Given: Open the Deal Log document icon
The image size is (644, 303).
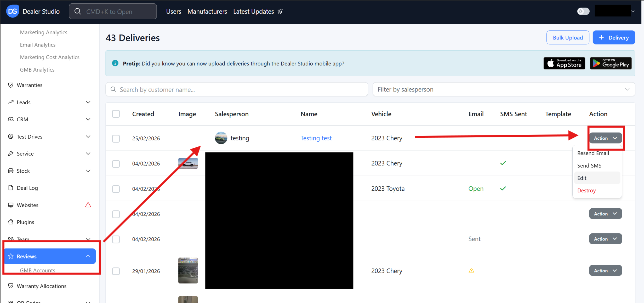Looking at the screenshot, I should click(11, 188).
